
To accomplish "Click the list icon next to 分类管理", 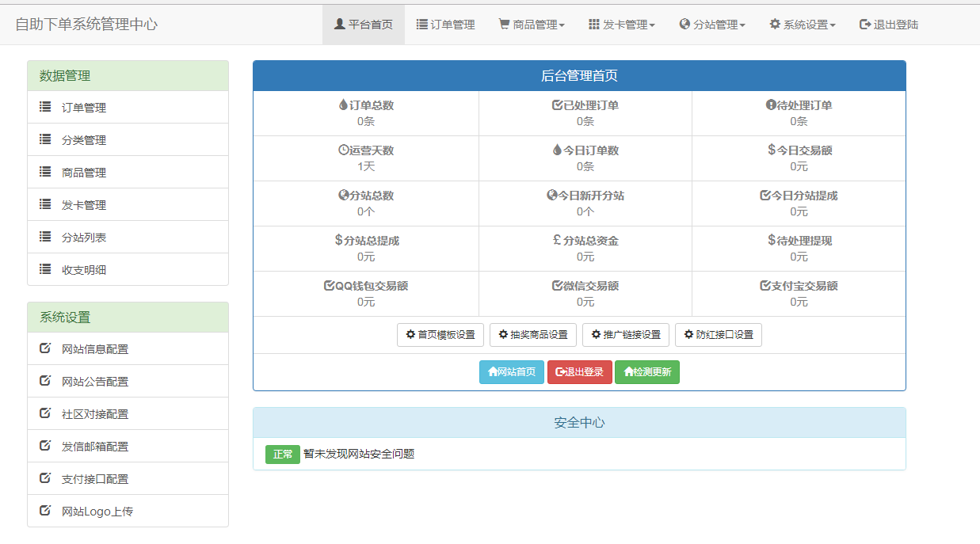I will tap(45, 139).
